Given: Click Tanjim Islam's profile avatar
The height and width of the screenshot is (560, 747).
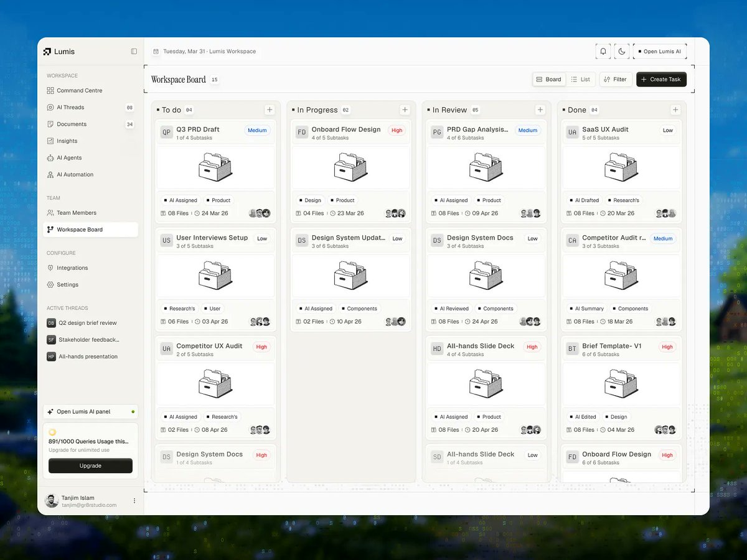Looking at the screenshot, I should coord(52,501).
